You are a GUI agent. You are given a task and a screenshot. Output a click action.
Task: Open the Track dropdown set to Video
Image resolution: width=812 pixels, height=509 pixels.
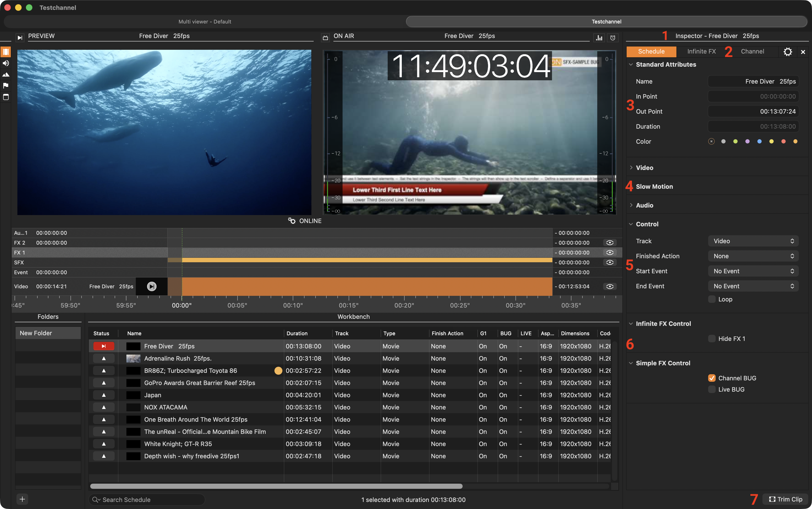[753, 241]
